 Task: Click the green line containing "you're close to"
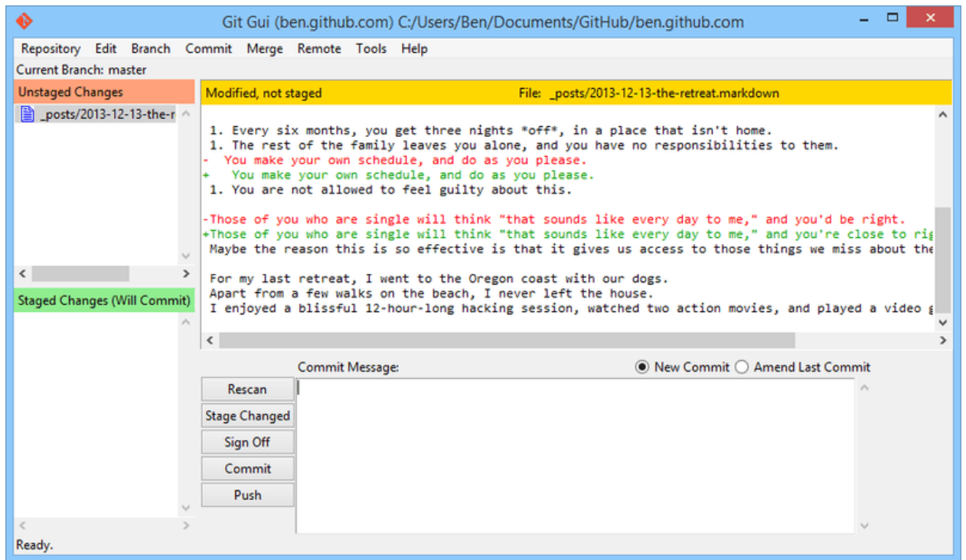tap(568, 234)
